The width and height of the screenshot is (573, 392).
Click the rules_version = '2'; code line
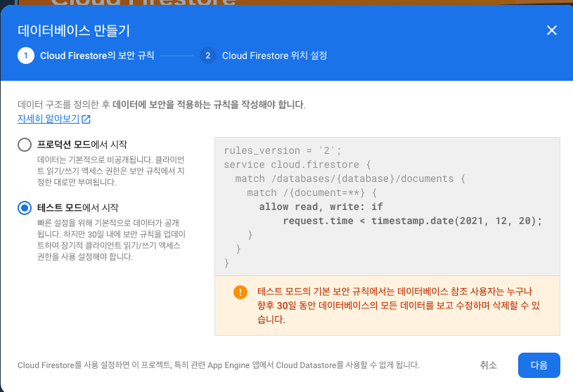(283, 150)
